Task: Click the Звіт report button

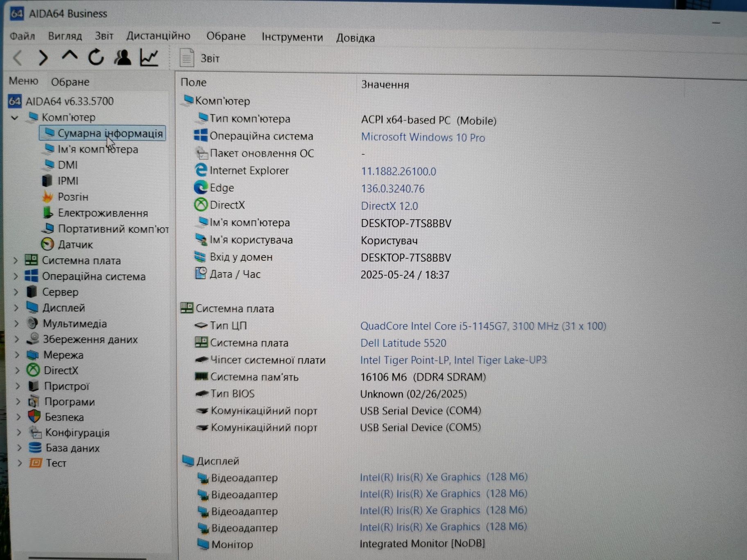Action: point(200,58)
